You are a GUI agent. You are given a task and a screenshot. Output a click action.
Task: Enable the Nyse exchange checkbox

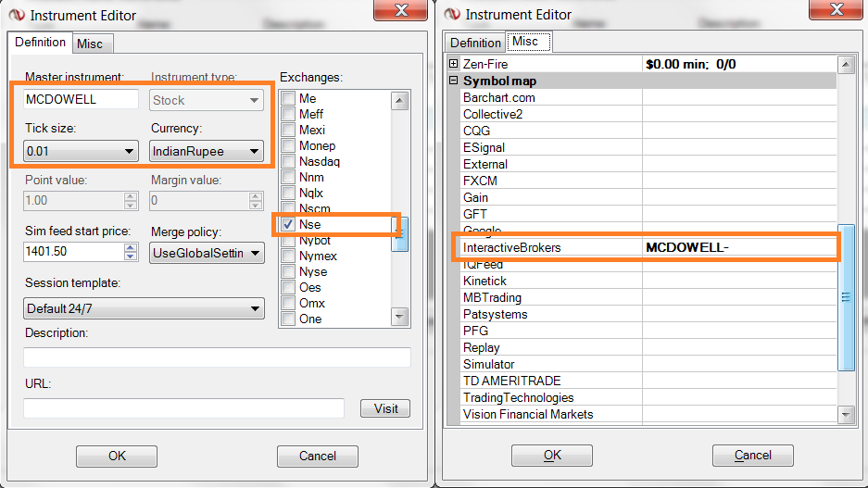click(288, 271)
